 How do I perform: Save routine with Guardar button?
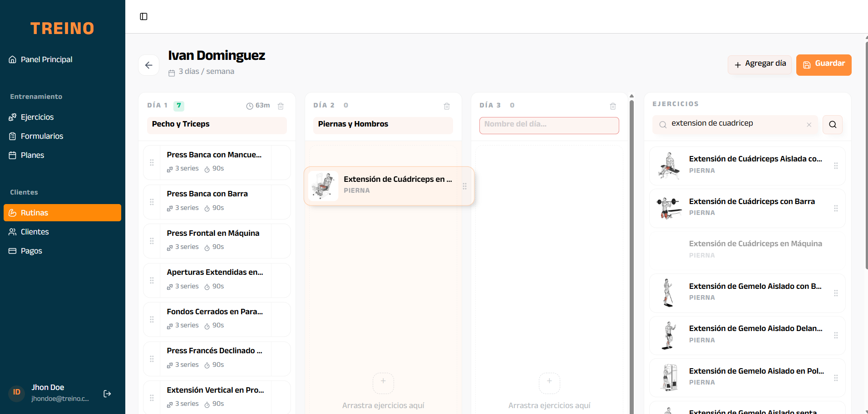(x=824, y=65)
